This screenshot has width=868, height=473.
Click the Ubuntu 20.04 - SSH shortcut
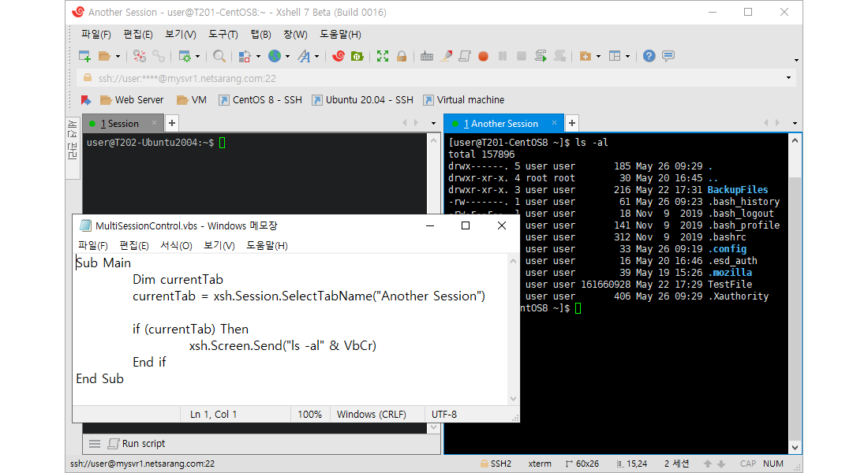pyautogui.click(x=363, y=100)
